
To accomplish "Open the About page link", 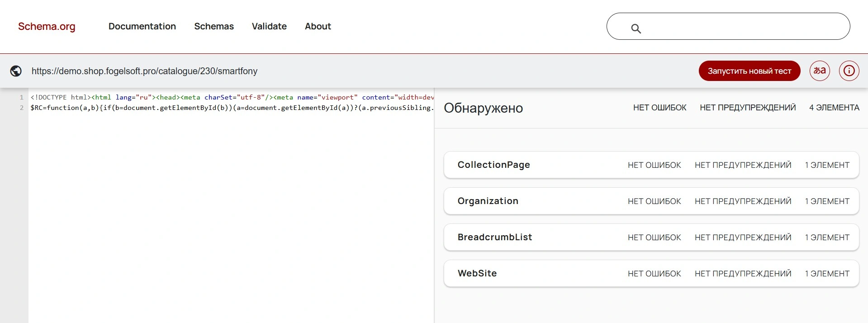I will pyautogui.click(x=318, y=26).
